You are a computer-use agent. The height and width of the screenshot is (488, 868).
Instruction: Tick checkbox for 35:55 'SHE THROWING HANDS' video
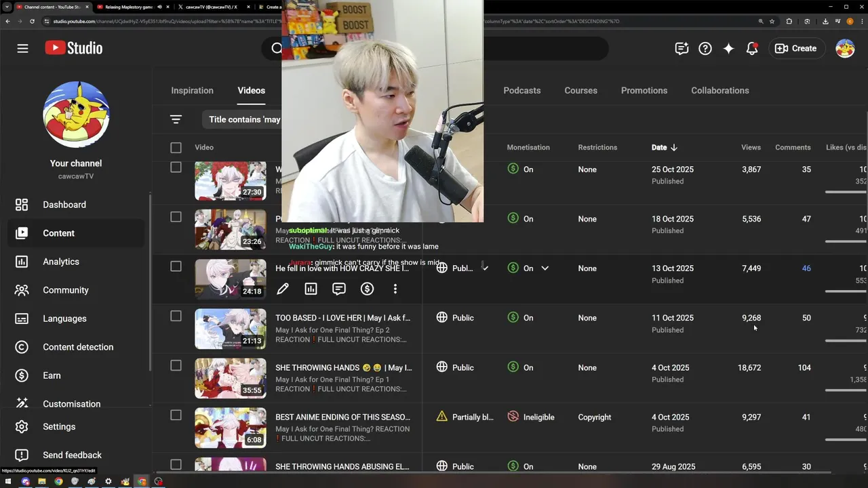tap(176, 365)
